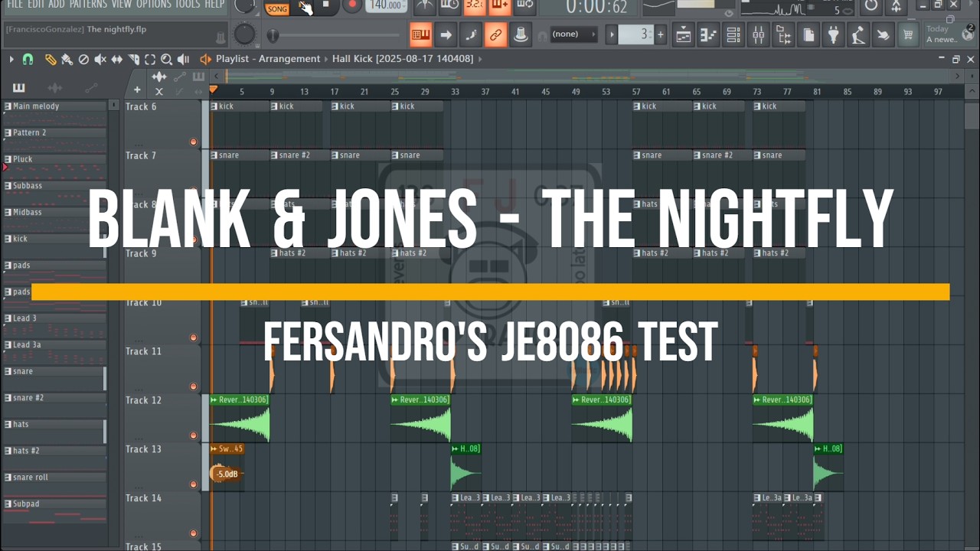Select the Draw pencil tool
Viewport: 980px width, 551px height.
[51, 59]
